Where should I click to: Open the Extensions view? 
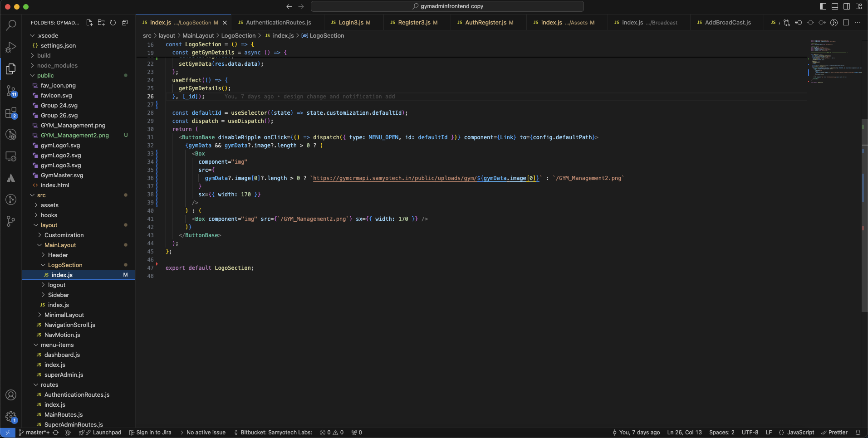pyautogui.click(x=11, y=113)
